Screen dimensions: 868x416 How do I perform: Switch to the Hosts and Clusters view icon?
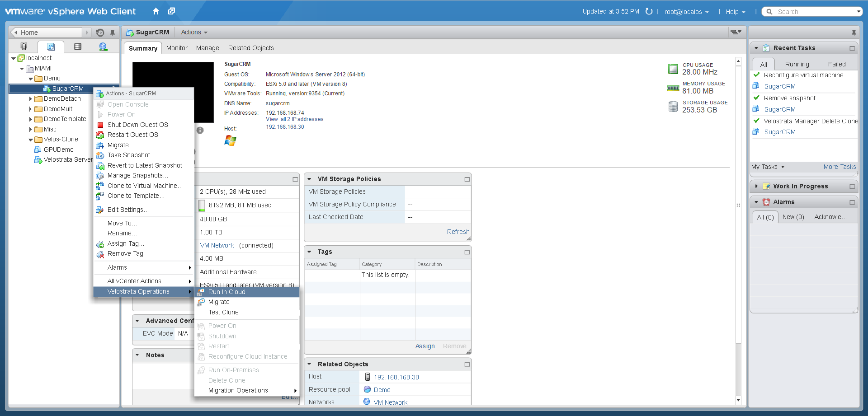click(x=24, y=46)
